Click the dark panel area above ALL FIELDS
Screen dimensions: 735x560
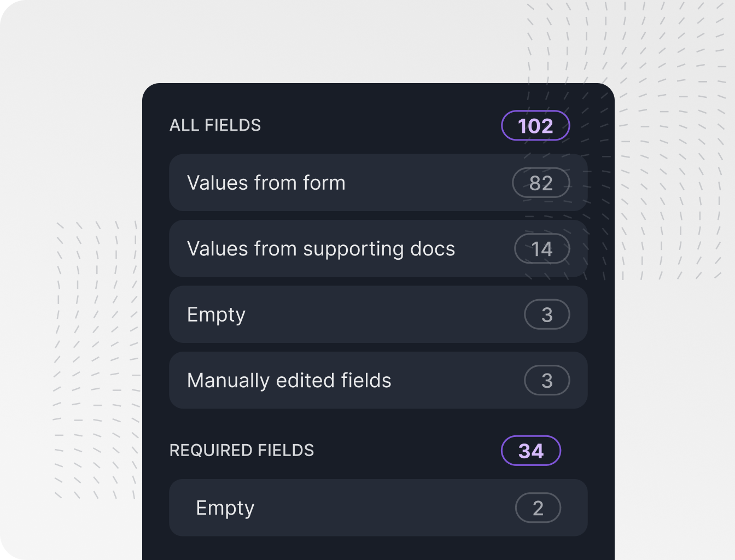377,97
